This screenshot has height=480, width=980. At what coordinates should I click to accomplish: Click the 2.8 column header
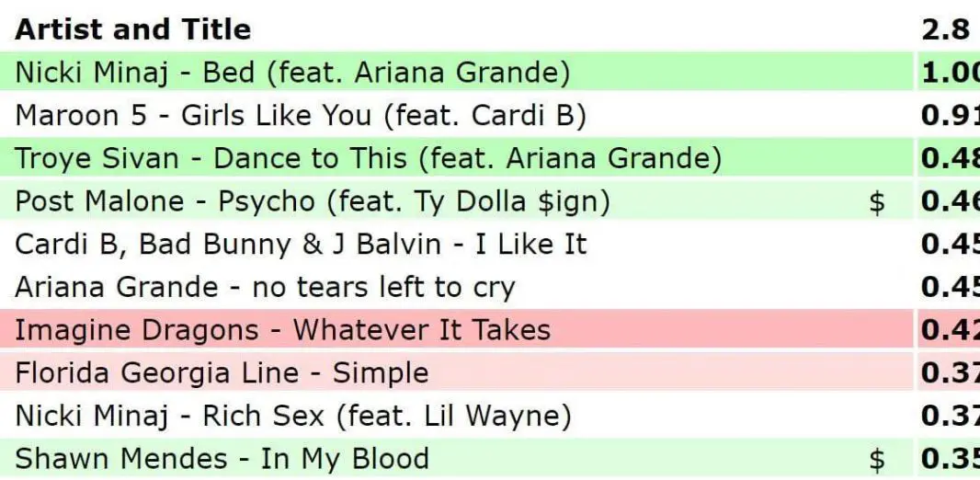tap(945, 29)
